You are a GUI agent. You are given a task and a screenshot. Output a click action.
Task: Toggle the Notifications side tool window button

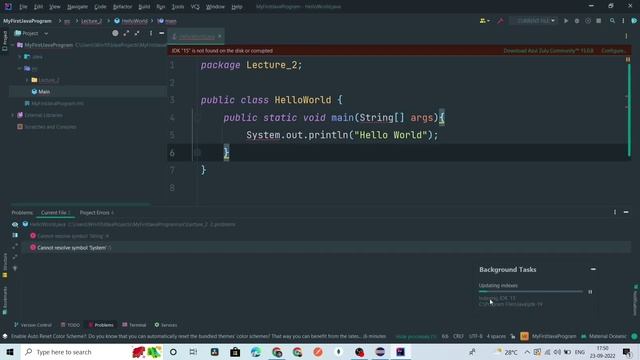pyautogui.click(x=636, y=300)
